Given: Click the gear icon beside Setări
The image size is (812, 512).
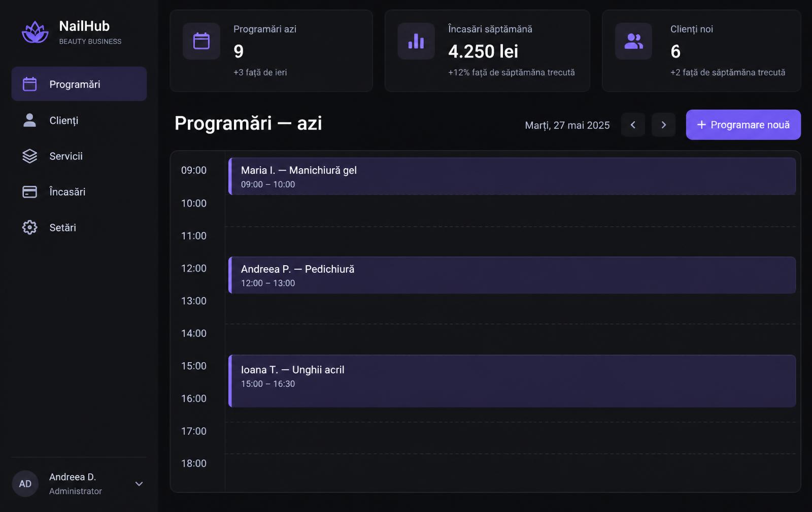Looking at the screenshot, I should (30, 227).
